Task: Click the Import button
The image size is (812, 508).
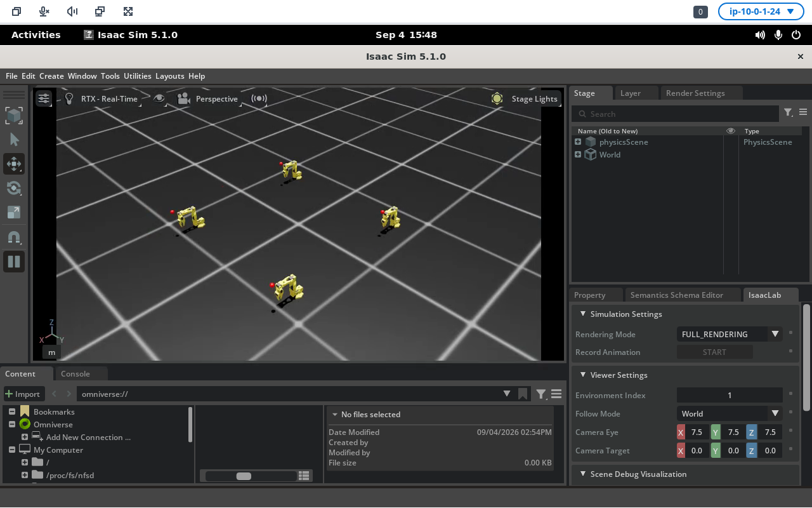Action: pos(23,394)
